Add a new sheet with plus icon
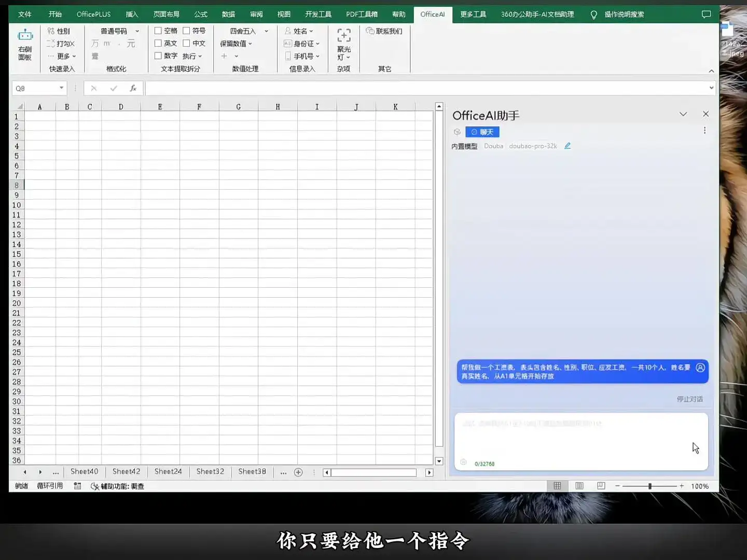The height and width of the screenshot is (560, 747). point(298,472)
